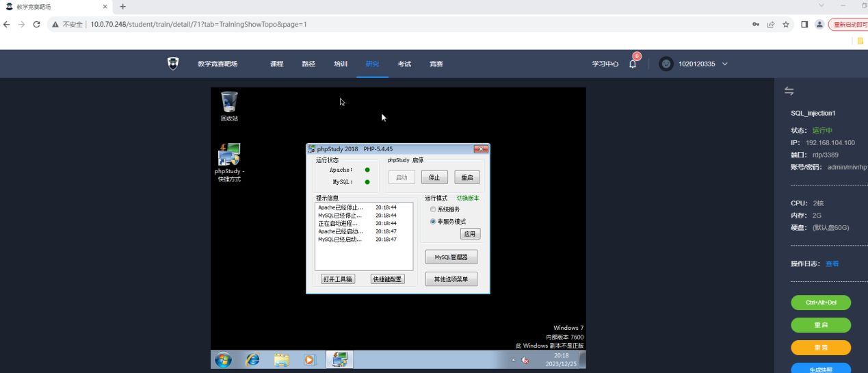Select the 非服务模式 radio button
This screenshot has width=868, height=373.
coord(433,222)
